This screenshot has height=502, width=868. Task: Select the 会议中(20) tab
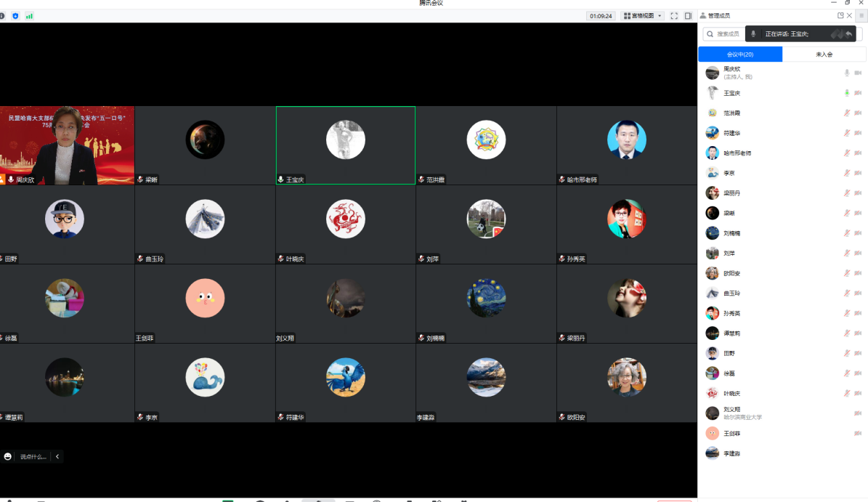click(740, 54)
